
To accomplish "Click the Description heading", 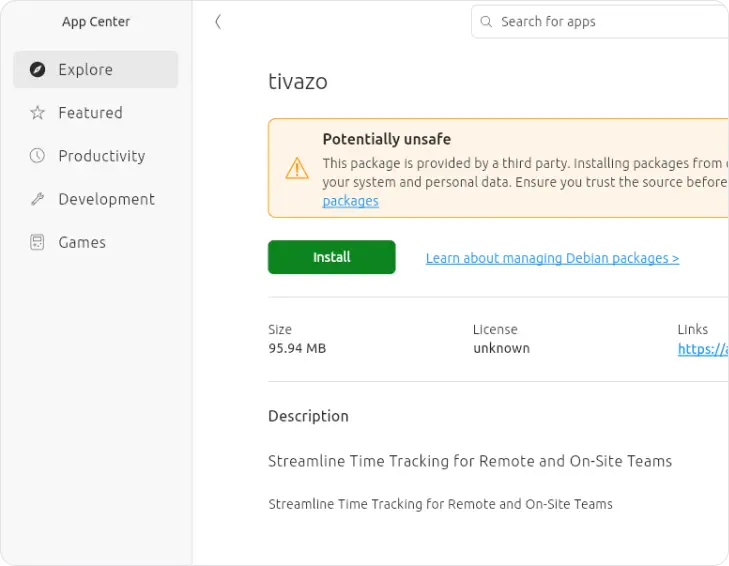I will tap(308, 416).
